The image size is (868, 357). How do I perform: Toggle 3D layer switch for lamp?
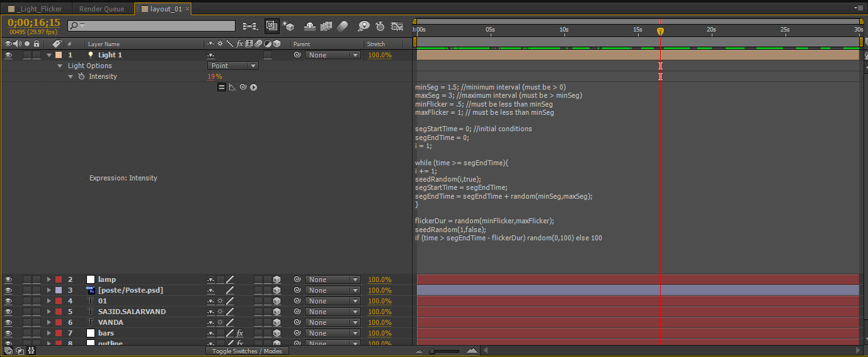[x=277, y=279]
